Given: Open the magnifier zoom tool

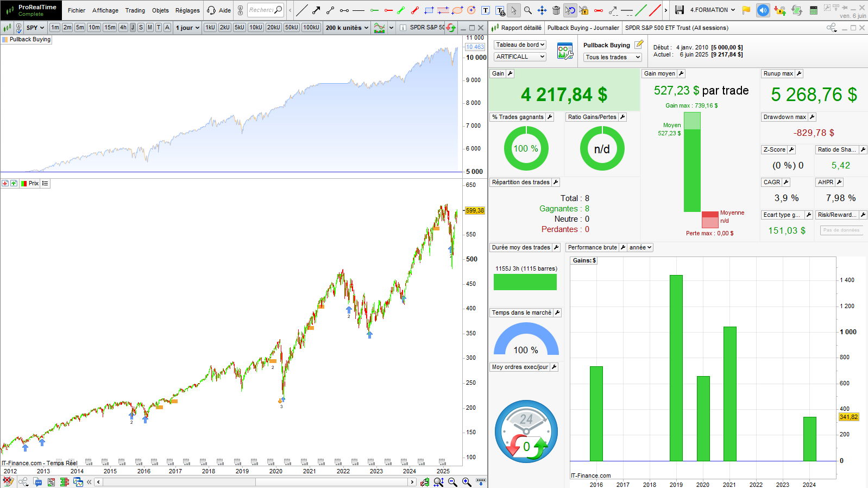Looking at the screenshot, I should click(x=527, y=10).
